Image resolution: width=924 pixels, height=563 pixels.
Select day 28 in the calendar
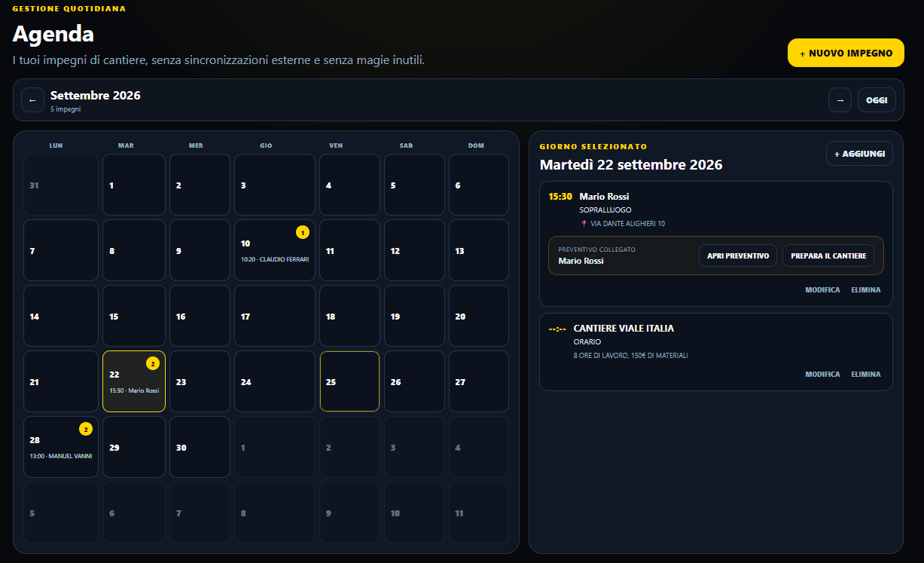tap(61, 447)
